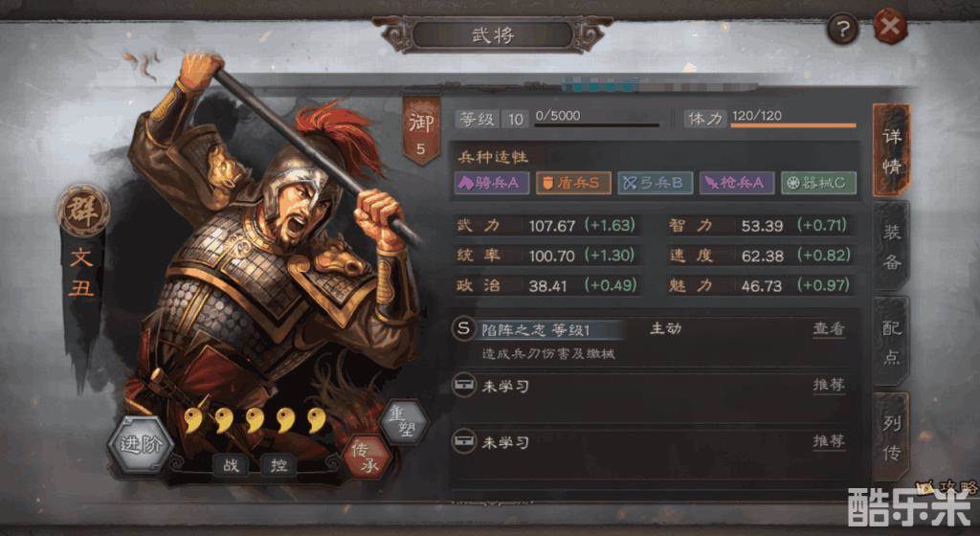Select the 枪兵A troop type badge

737,183
